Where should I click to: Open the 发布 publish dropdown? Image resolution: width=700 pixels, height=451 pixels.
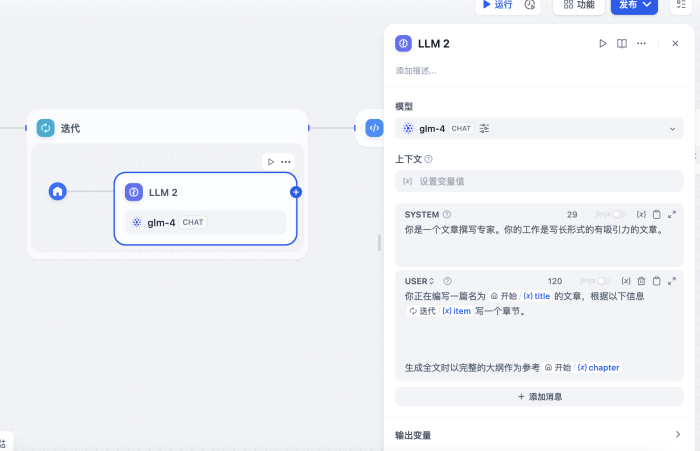click(636, 5)
